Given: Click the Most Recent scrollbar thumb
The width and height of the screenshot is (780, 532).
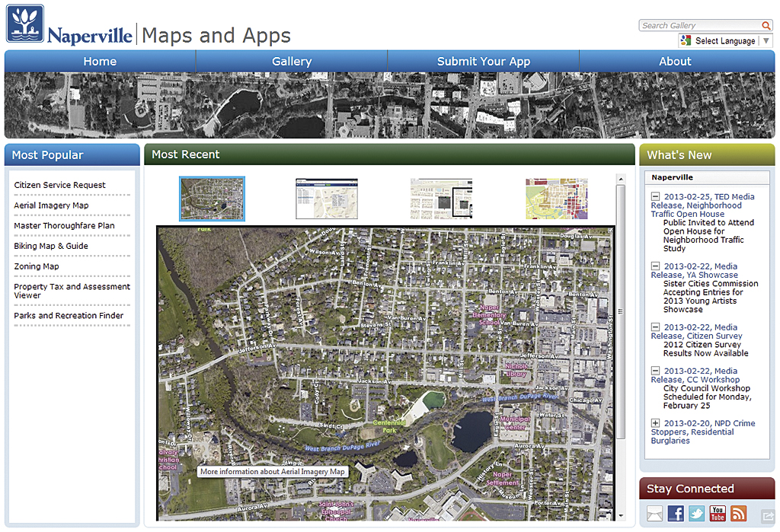Looking at the screenshot, I should pyautogui.click(x=620, y=312).
